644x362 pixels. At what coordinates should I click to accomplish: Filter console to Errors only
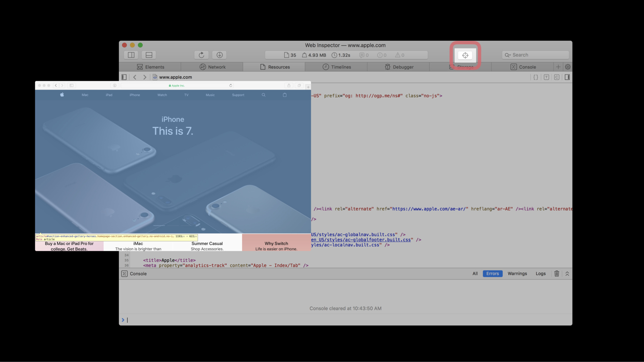492,274
